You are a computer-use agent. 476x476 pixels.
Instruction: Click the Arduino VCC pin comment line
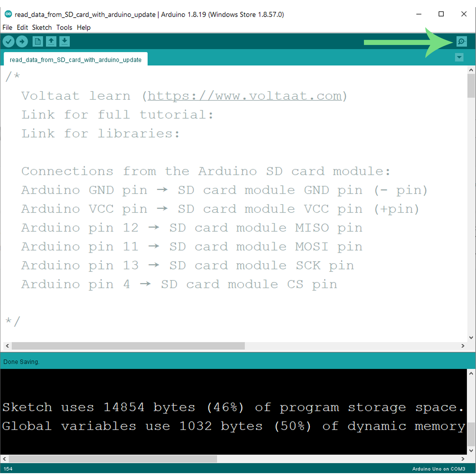(x=220, y=209)
